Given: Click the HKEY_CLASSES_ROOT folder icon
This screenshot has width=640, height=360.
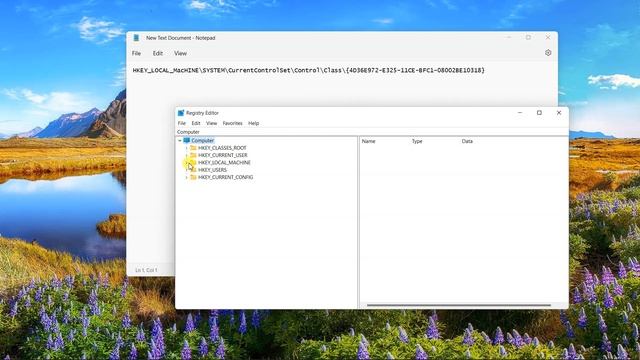Looking at the screenshot, I should pos(193,148).
